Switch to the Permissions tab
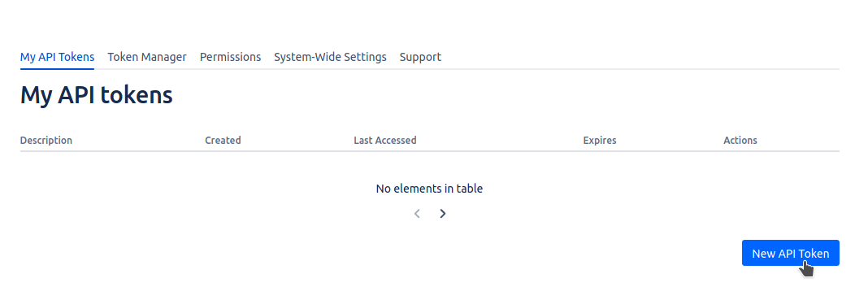The width and height of the screenshot is (868, 300). [230, 57]
